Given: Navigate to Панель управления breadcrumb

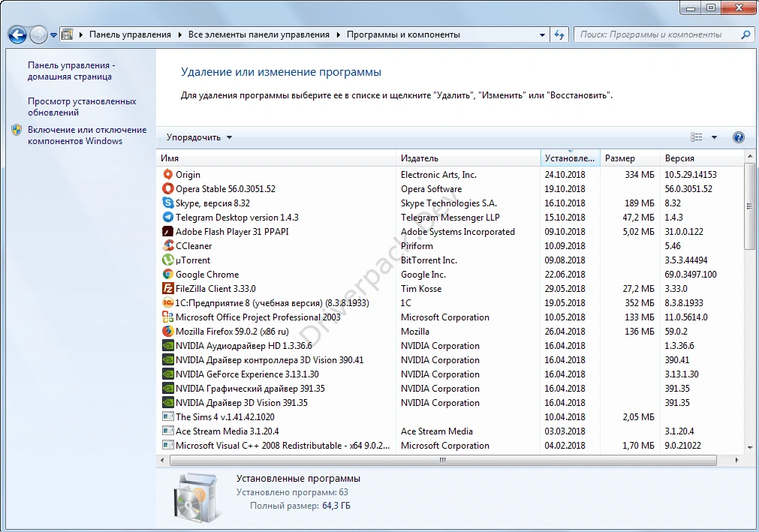Looking at the screenshot, I should point(130,35).
